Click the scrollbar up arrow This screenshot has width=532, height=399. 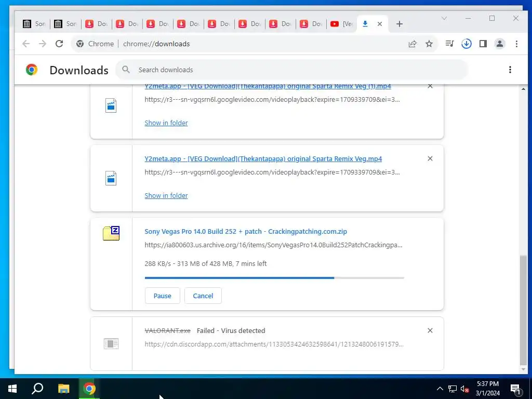click(x=523, y=89)
